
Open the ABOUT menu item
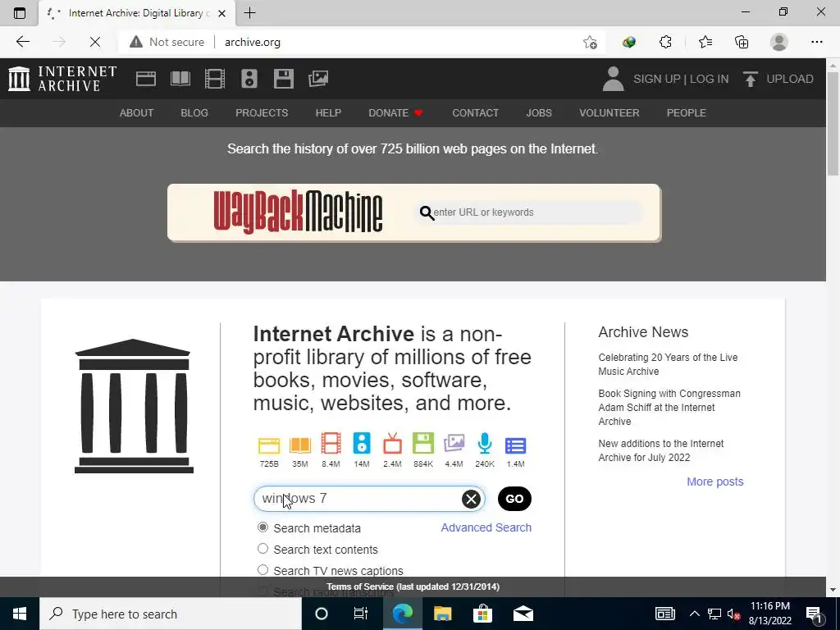point(137,113)
